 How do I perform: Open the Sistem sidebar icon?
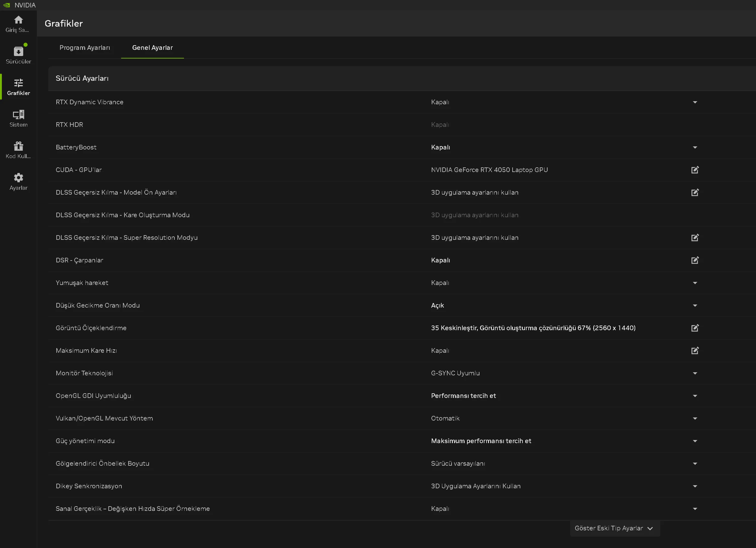click(18, 118)
